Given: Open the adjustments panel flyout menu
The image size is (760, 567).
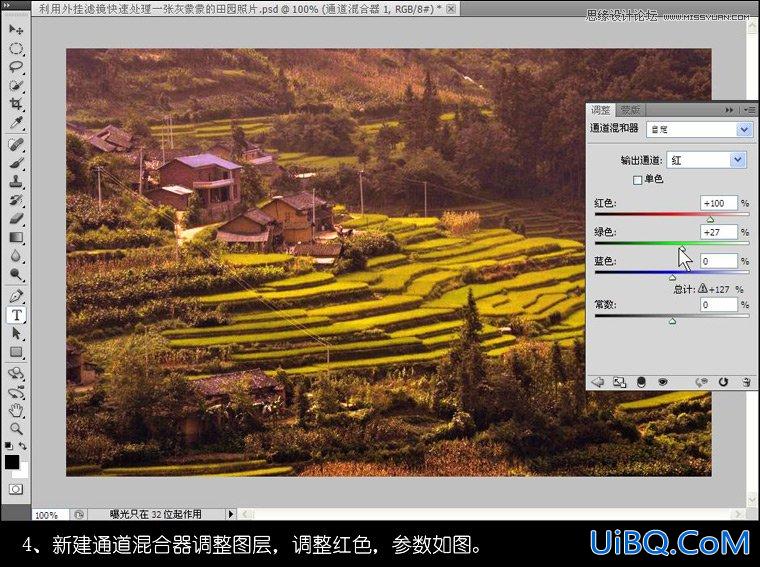Looking at the screenshot, I should coord(750,110).
